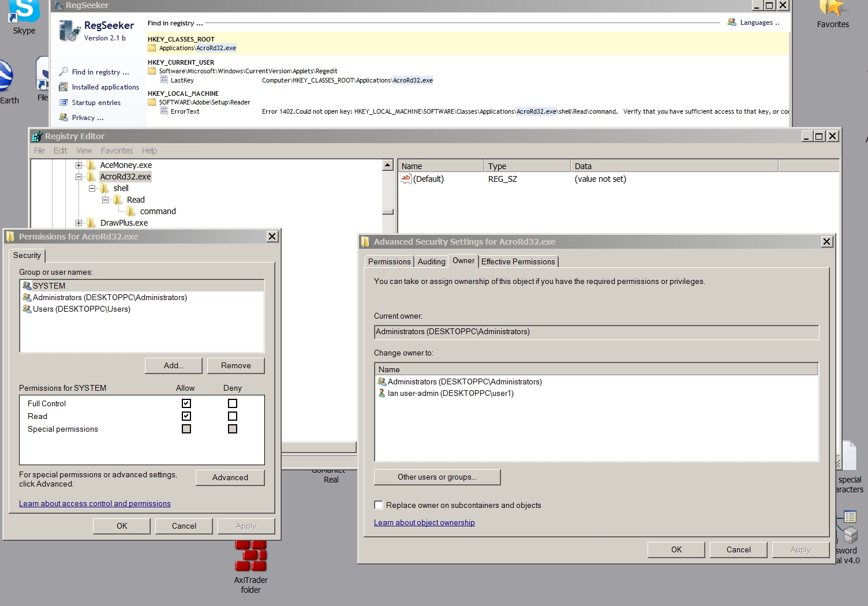This screenshot has width=868, height=606.
Task: Collapse the AcroRd32.exe registry key
Action: (x=78, y=177)
